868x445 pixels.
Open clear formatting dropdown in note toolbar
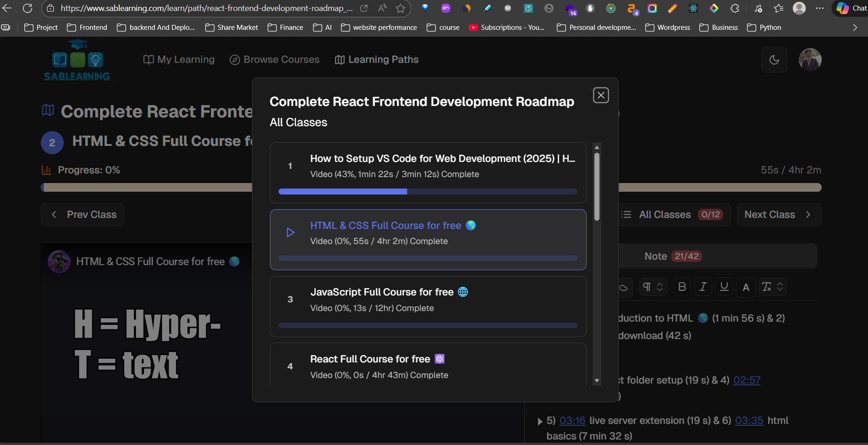click(772, 287)
